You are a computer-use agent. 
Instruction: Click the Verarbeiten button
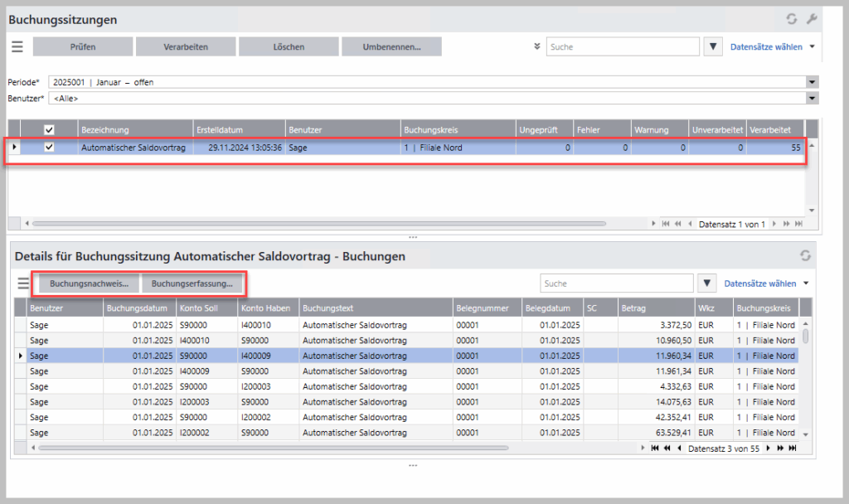point(185,47)
